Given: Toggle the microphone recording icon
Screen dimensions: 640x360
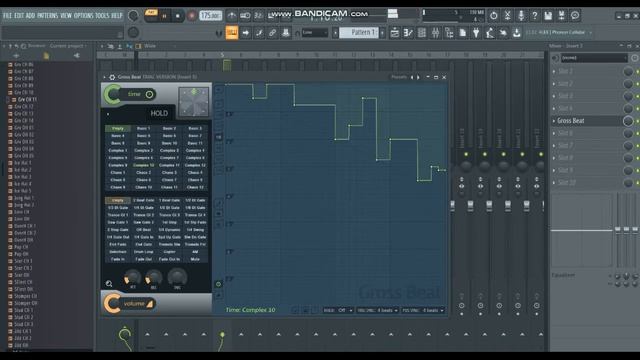Looking at the screenshot, I should pos(521,16).
